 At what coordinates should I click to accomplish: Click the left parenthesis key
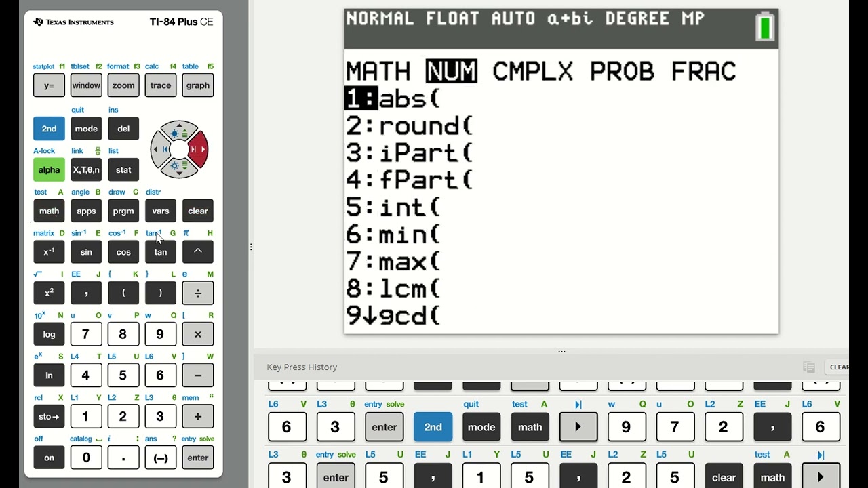coord(123,293)
